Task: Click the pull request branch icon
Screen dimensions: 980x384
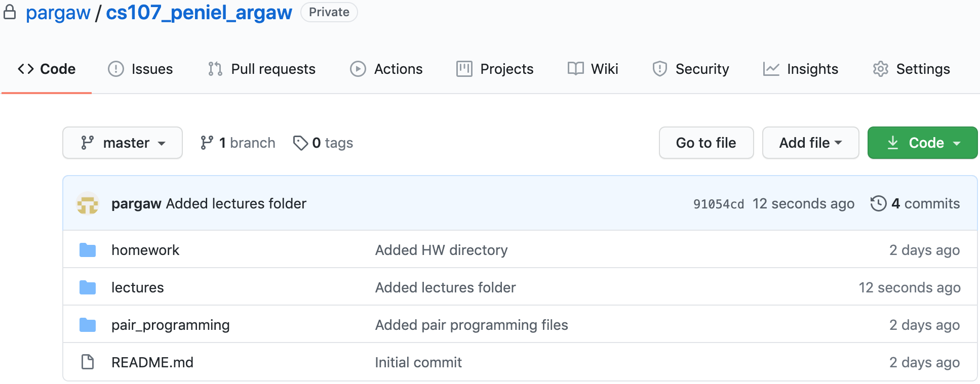Action: tap(215, 69)
